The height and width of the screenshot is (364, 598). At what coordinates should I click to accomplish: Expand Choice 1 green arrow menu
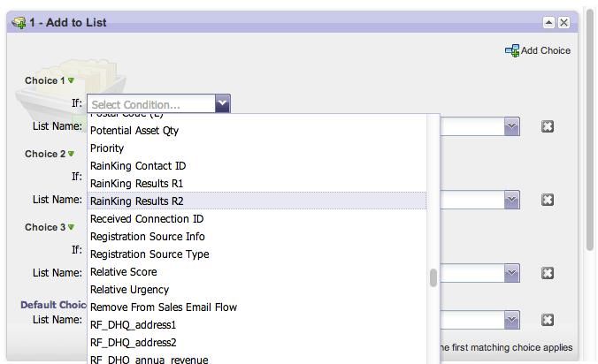pos(71,80)
